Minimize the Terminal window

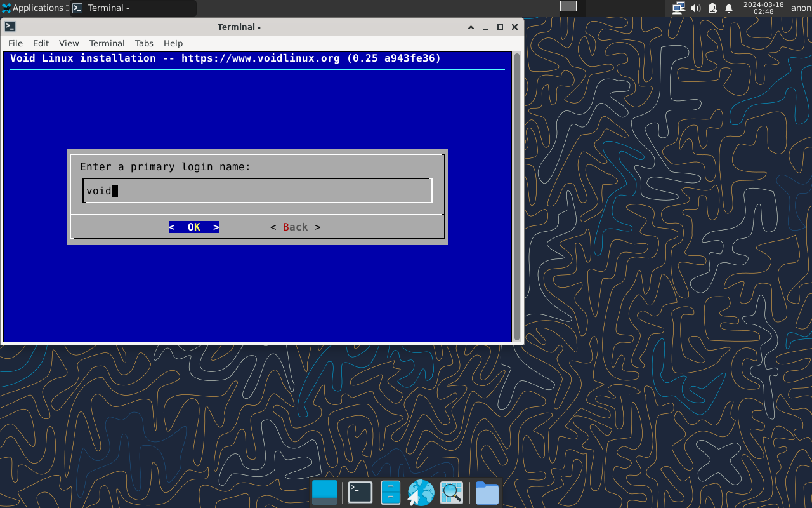(x=485, y=27)
